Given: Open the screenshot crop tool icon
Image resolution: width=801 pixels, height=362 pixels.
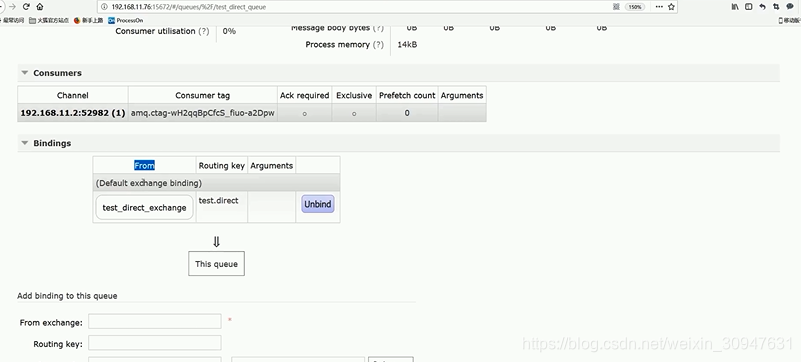Looking at the screenshot, I should pos(776,7).
